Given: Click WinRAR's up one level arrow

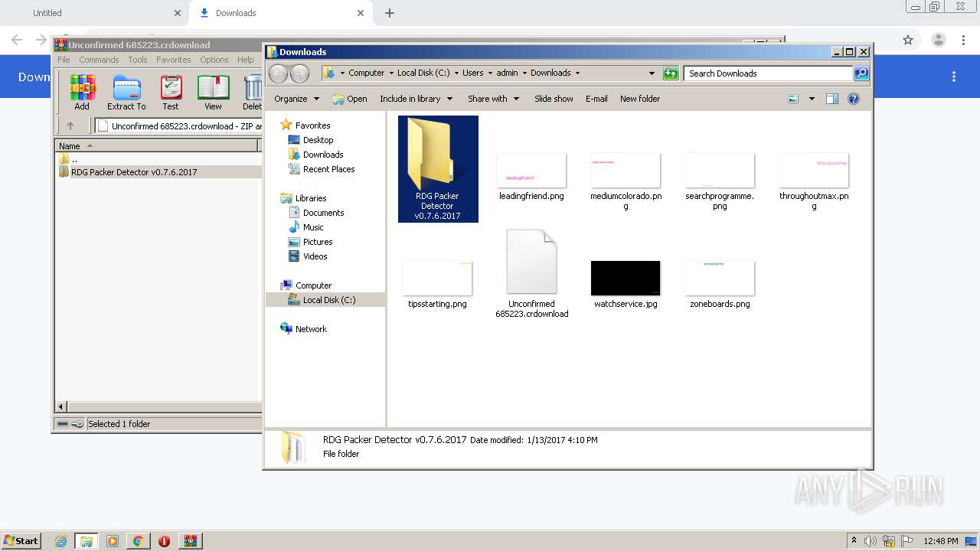Looking at the screenshot, I should (70, 126).
